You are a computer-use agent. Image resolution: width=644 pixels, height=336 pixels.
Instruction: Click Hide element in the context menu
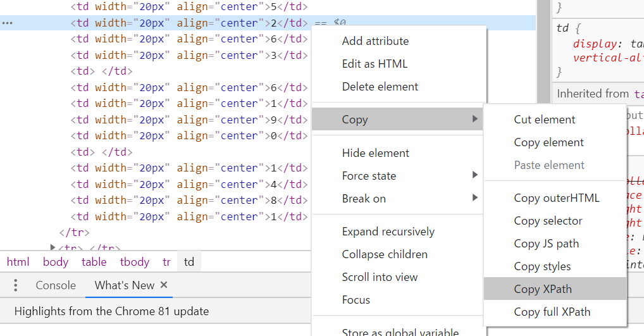tap(375, 153)
